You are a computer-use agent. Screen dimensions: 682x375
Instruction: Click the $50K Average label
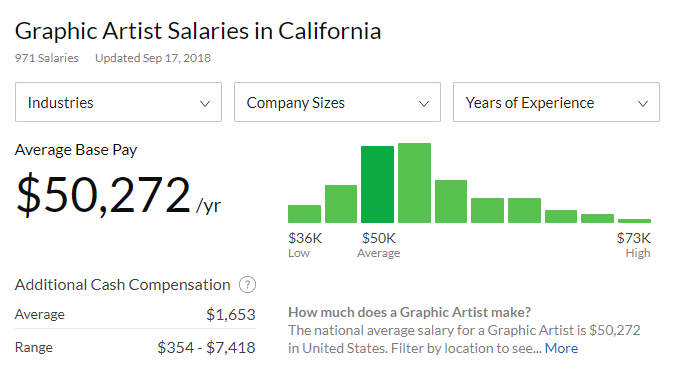tap(379, 245)
